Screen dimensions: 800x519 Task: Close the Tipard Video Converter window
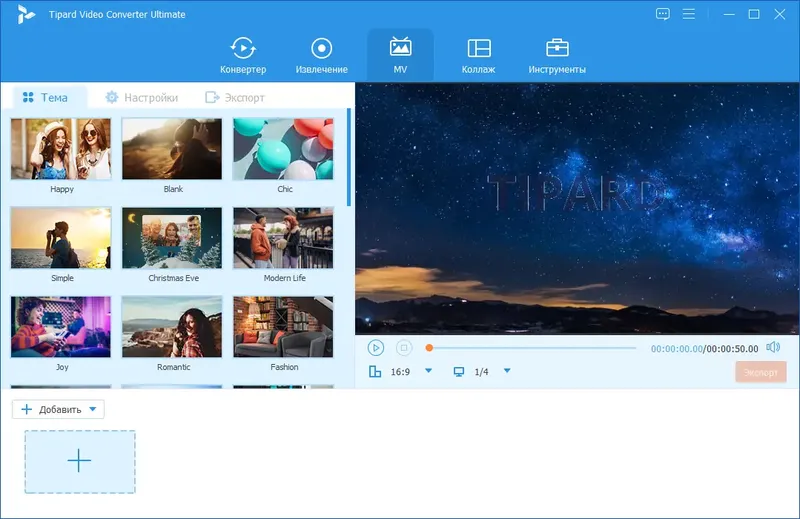click(780, 14)
